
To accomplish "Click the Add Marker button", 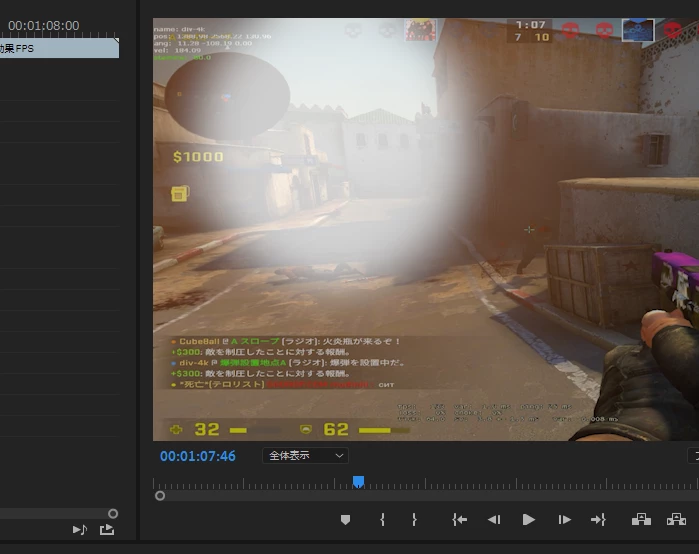I will tap(345, 520).
